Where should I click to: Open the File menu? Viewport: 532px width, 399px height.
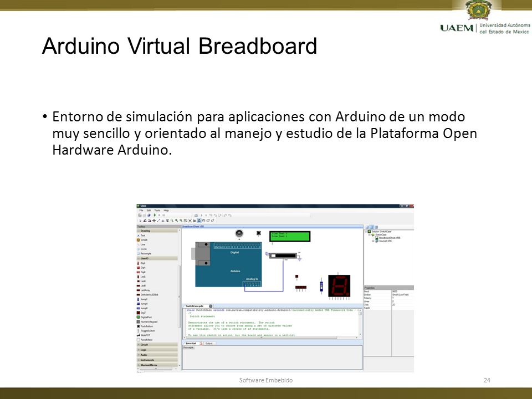click(x=141, y=211)
